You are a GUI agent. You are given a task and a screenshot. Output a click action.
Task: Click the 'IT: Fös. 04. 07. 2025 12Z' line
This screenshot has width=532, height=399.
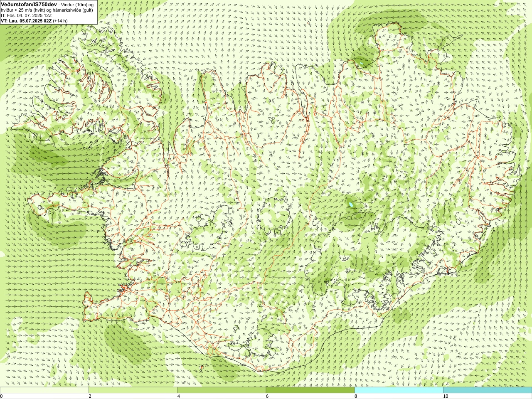click(x=26, y=15)
